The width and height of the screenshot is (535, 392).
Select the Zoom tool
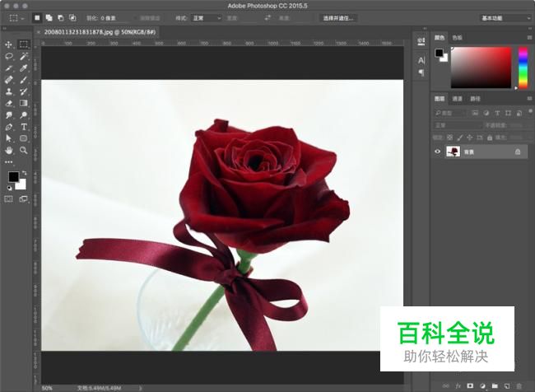point(24,151)
